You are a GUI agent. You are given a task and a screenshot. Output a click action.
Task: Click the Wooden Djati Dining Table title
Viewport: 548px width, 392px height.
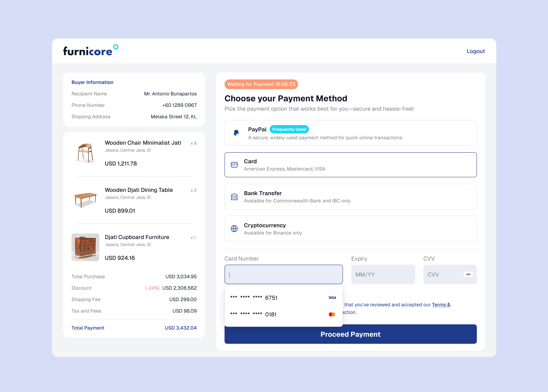pos(139,190)
